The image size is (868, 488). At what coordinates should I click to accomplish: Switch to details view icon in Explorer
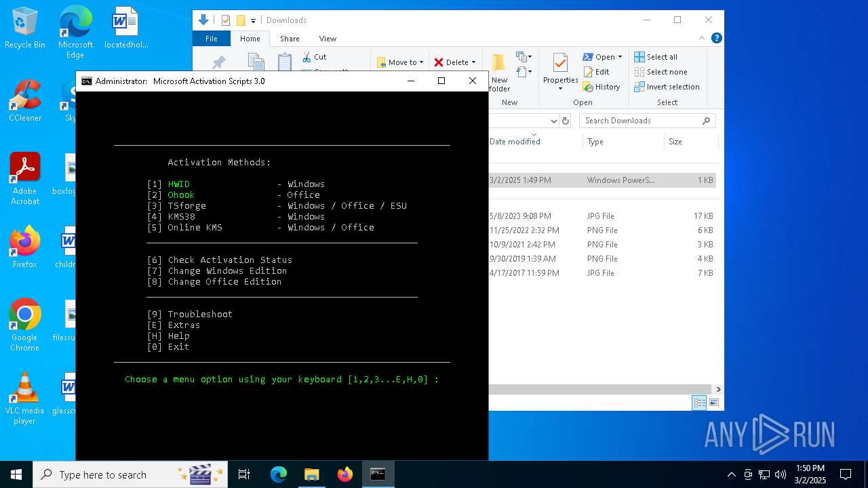click(x=699, y=403)
